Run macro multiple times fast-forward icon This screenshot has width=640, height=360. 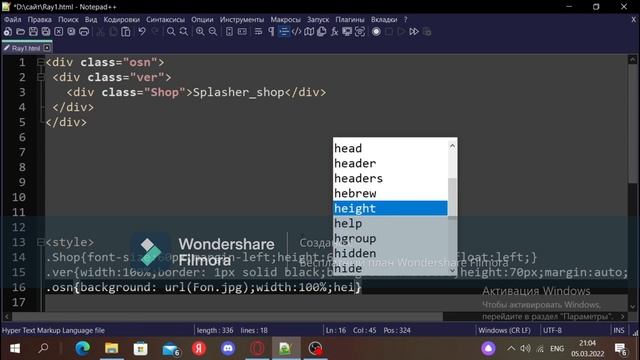[414, 31]
